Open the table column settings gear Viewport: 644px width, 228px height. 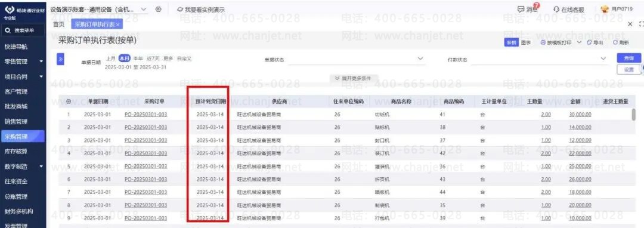coord(69,101)
